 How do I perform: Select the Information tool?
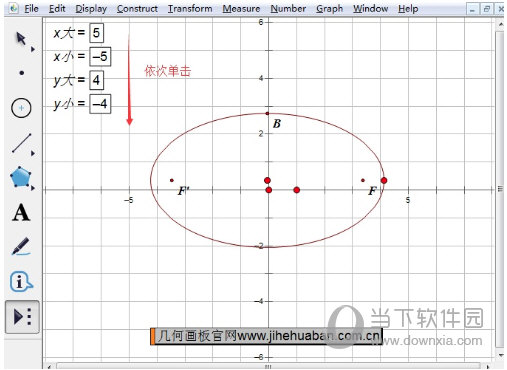tap(21, 281)
